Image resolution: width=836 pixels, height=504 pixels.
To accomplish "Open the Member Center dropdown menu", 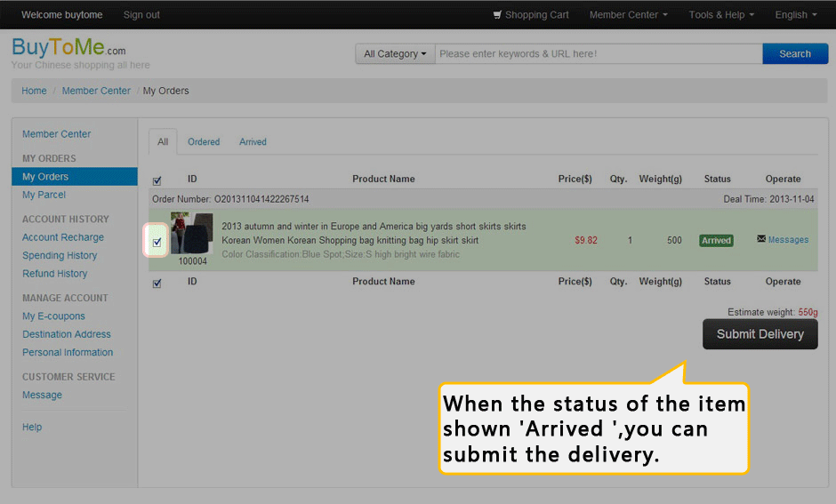I will 628,15.
